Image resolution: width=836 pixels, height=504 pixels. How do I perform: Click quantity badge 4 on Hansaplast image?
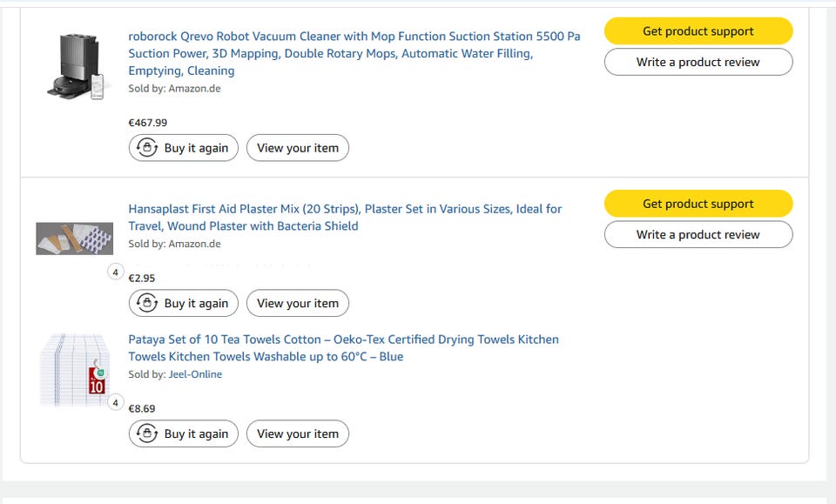point(116,272)
